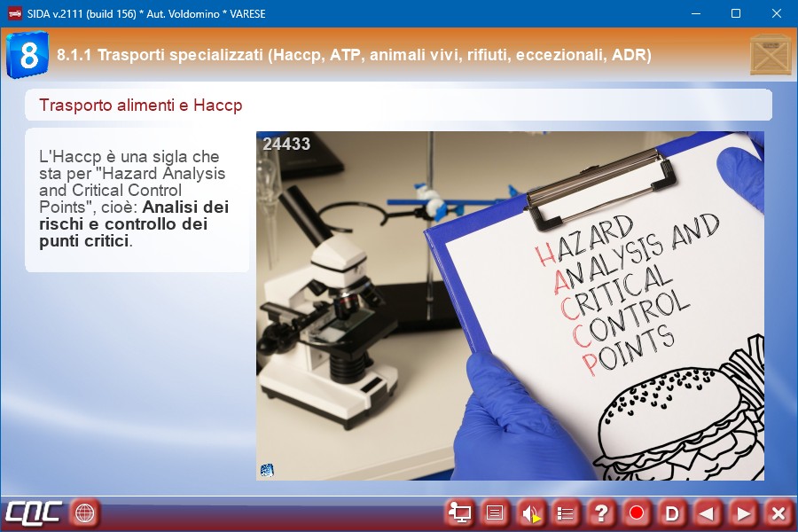Click the small icon in image corner
This screenshot has width=798, height=532.
(x=267, y=470)
